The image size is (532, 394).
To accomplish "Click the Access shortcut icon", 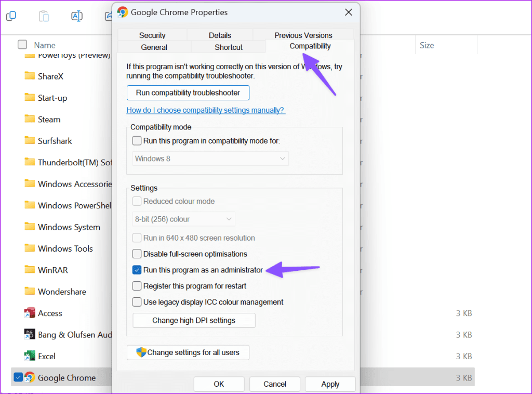I will point(30,313).
